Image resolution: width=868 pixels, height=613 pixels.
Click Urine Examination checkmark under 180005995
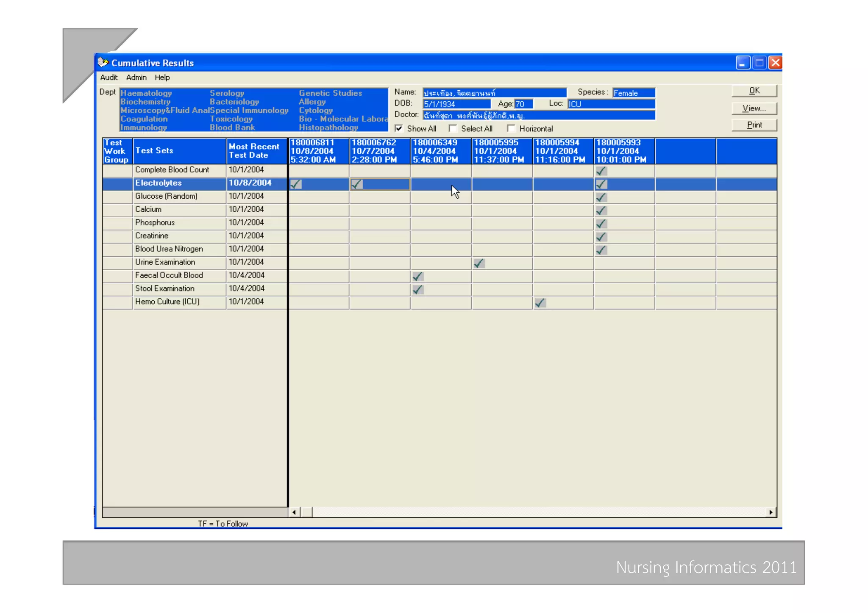click(479, 264)
